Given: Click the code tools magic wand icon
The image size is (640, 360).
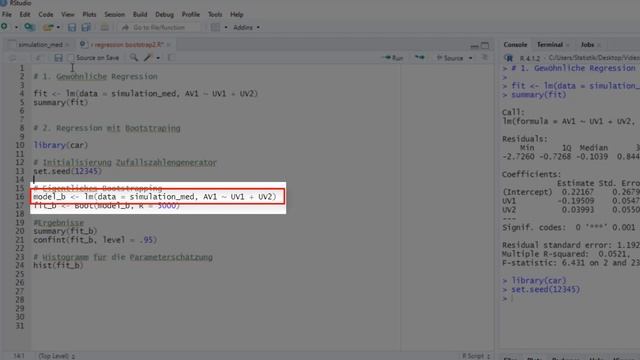Looking at the screenshot, I should [148, 58].
